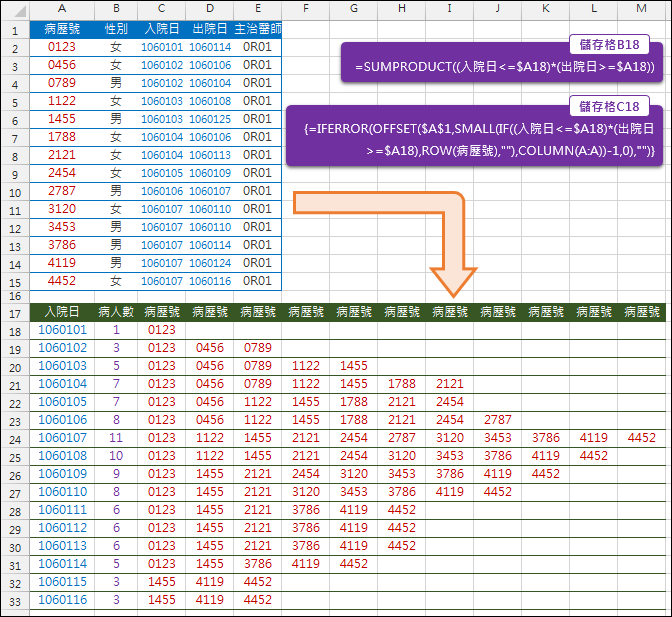Click cell A33 with 1060116
This screenshot has width=672, height=617.
click(x=62, y=600)
